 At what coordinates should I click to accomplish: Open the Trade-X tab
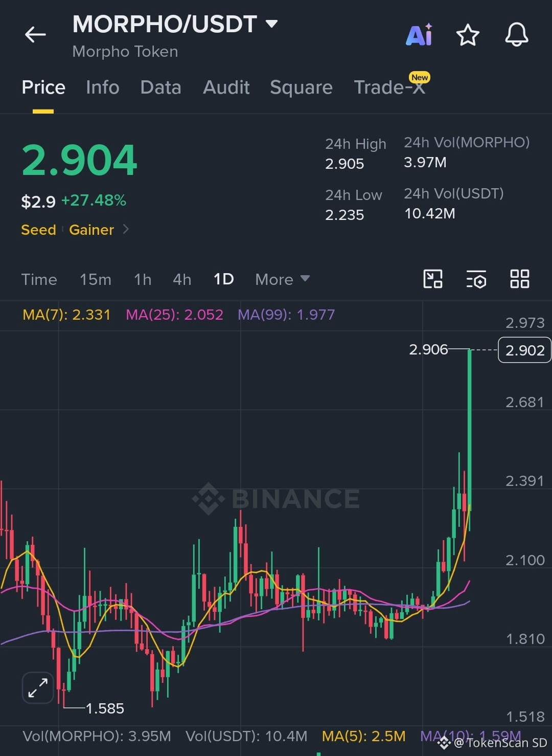tap(389, 87)
